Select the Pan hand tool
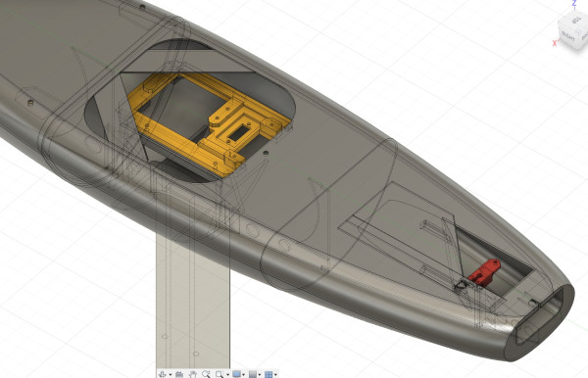This screenshot has width=588, height=378. coord(192,374)
